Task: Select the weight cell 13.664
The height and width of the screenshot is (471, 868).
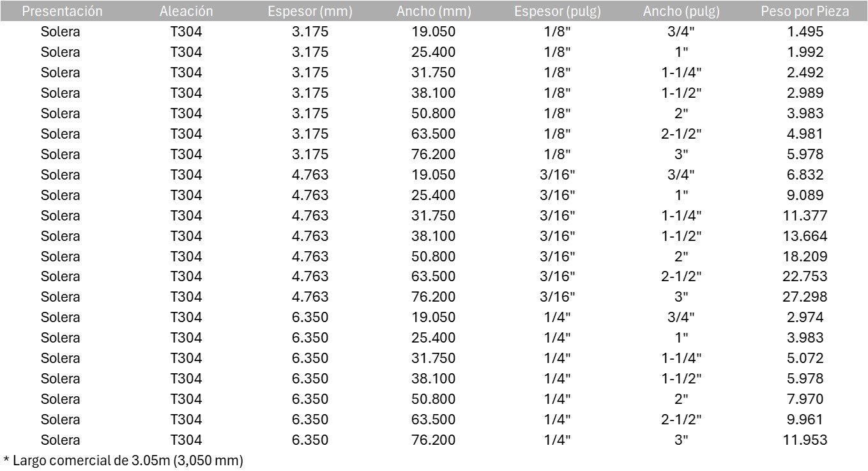Action: (805, 236)
